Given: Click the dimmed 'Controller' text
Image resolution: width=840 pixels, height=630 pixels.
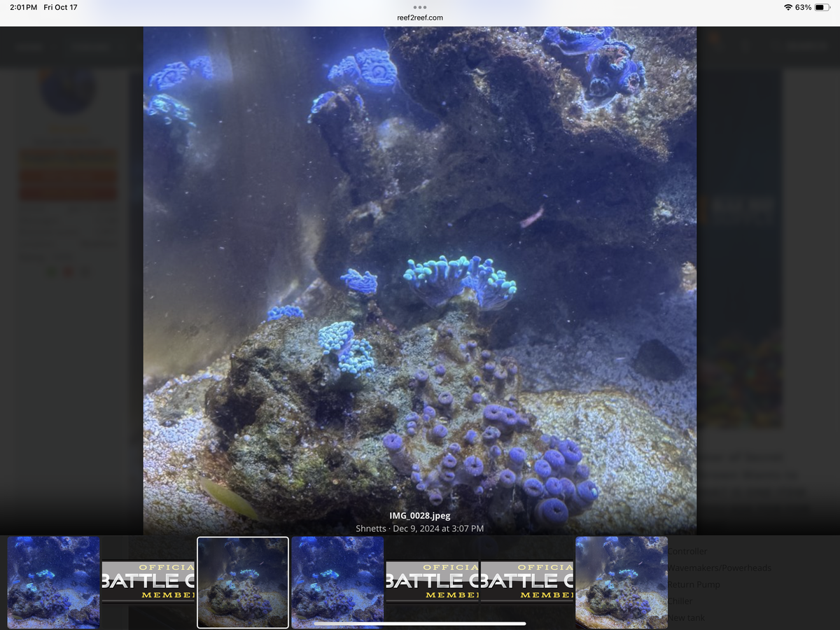Looking at the screenshot, I should [x=687, y=552].
